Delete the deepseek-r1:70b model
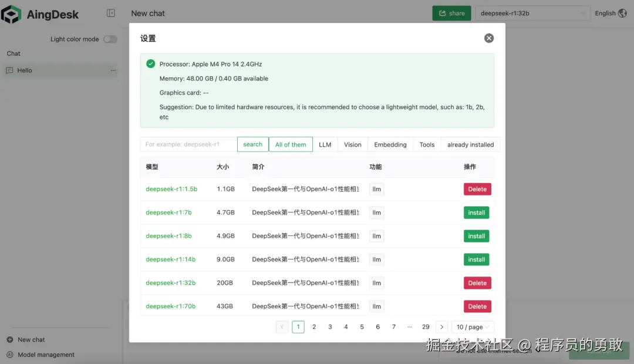Image resolution: width=634 pixels, height=364 pixels. click(x=477, y=306)
